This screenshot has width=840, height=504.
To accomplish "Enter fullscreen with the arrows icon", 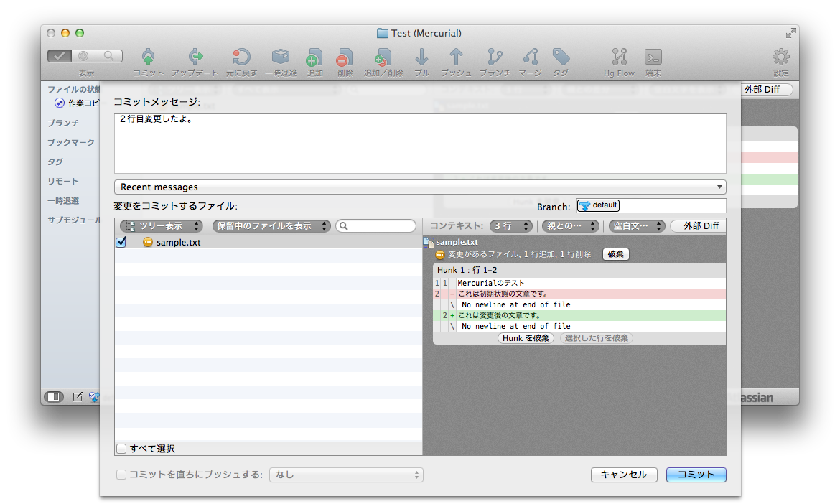I will pyautogui.click(x=790, y=33).
